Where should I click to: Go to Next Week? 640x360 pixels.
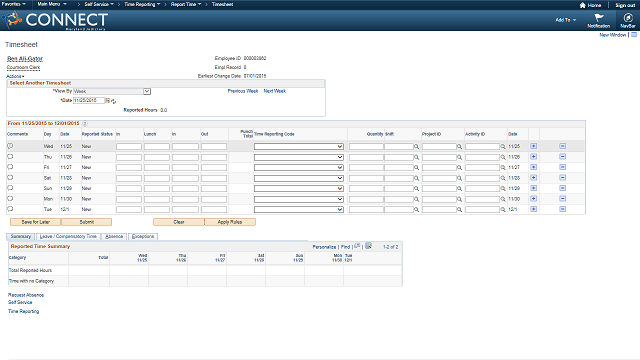point(275,91)
